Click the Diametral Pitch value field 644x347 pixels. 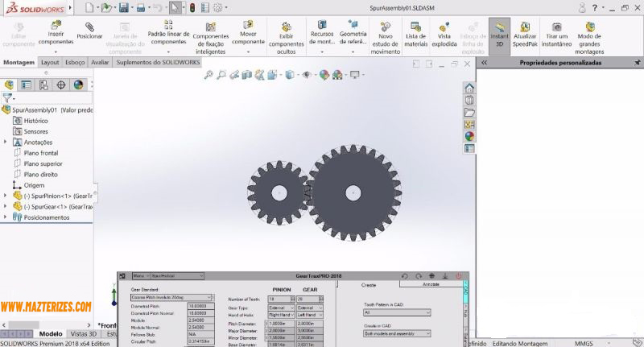200,306
